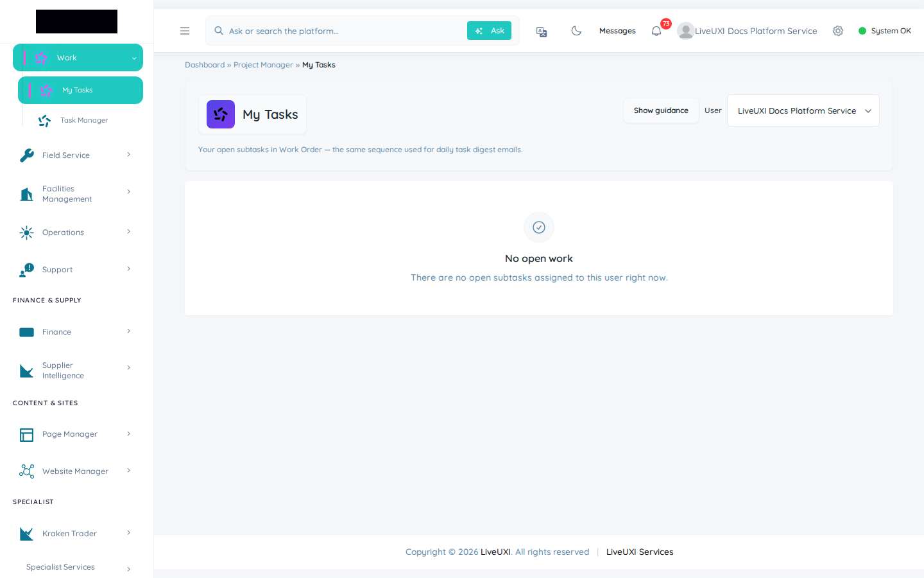Click the Kraken Trader icon

pos(27,534)
